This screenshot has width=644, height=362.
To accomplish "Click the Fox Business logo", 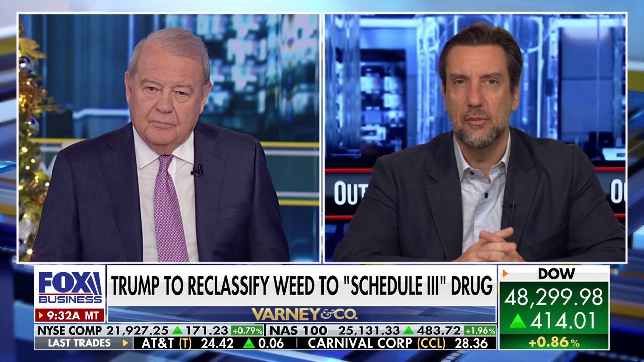I will pos(69,287).
